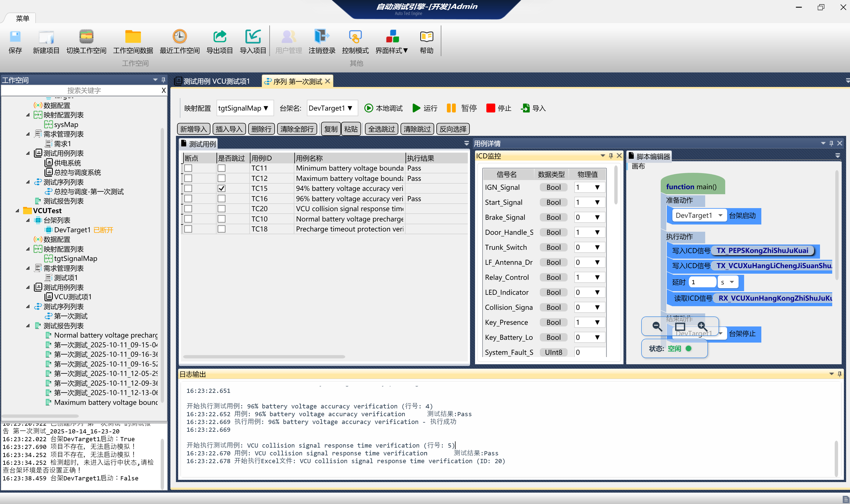Uncheck skip checkbox for TC15

pyautogui.click(x=222, y=188)
